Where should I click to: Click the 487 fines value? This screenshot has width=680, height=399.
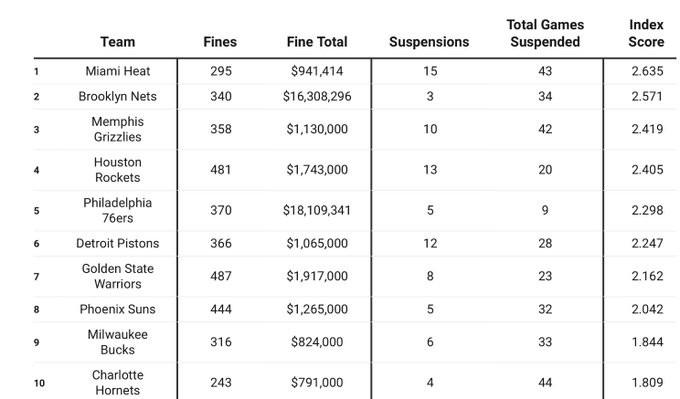[x=221, y=276]
